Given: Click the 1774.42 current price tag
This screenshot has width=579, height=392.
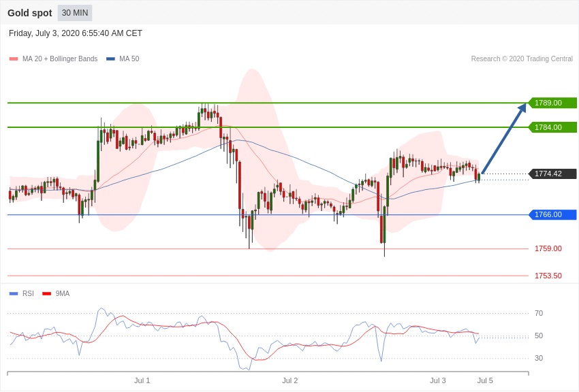Looking at the screenshot, I should pos(552,174).
